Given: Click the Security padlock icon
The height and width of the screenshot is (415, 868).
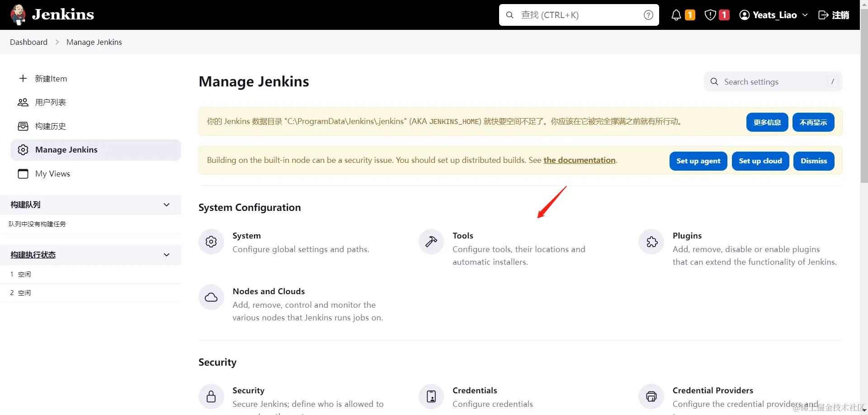Looking at the screenshot, I should pyautogui.click(x=211, y=396).
